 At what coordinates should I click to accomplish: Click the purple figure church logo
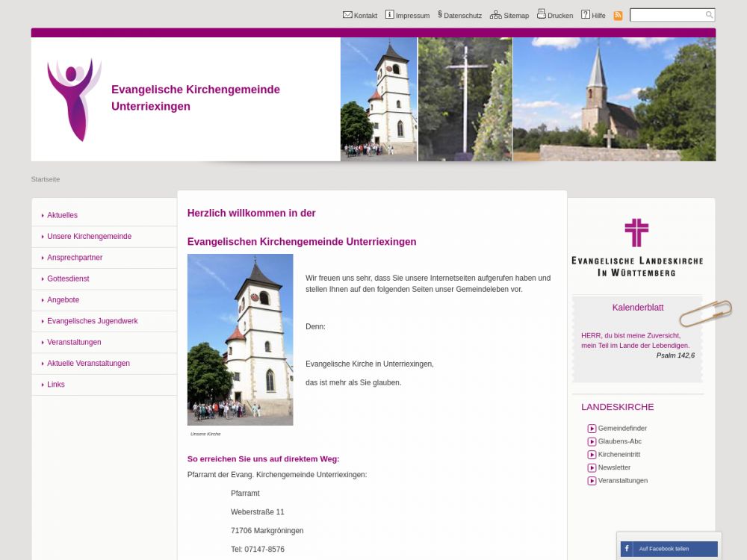(x=73, y=99)
